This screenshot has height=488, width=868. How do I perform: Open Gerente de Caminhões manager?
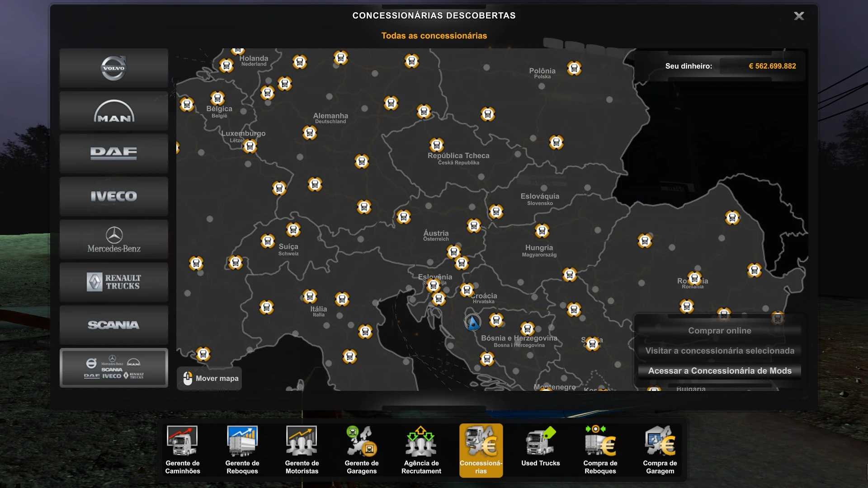click(x=182, y=450)
